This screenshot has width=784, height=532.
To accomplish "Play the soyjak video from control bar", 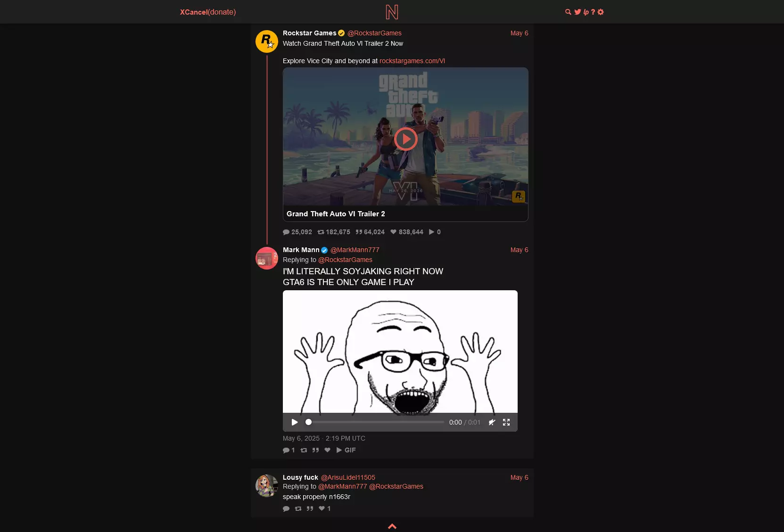I will [x=295, y=422].
